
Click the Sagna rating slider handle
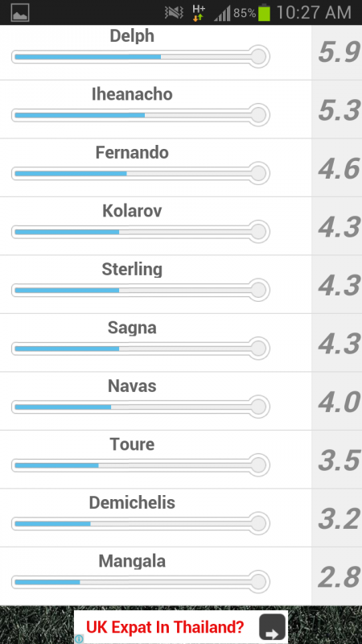[258, 349]
